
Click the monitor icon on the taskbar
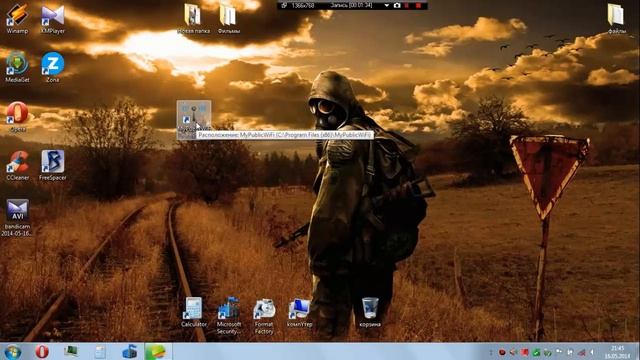71,351
